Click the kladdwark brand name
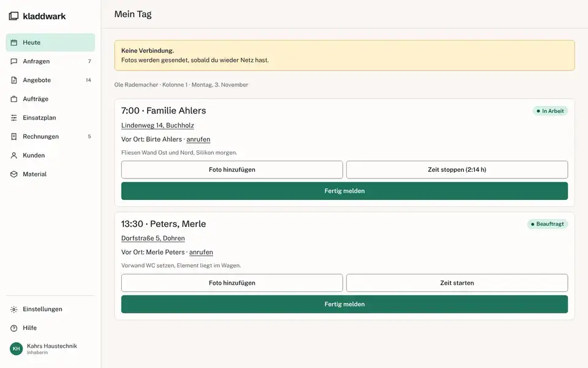 (44, 16)
